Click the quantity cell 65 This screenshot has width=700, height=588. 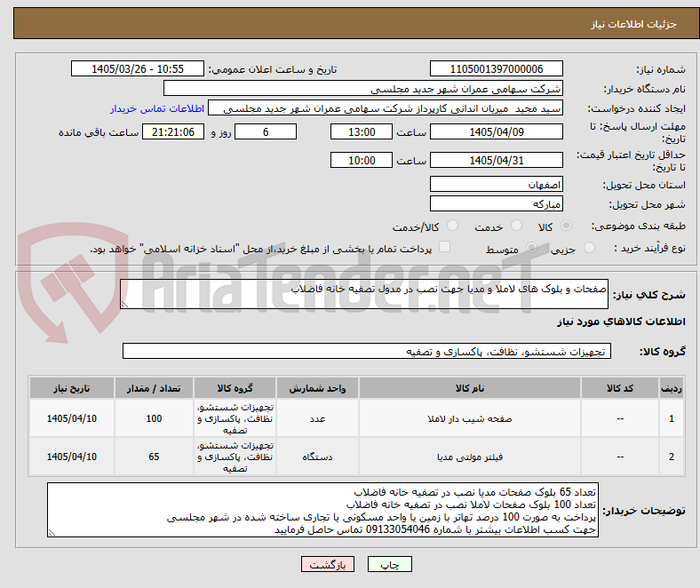click(x=154, y=457)
